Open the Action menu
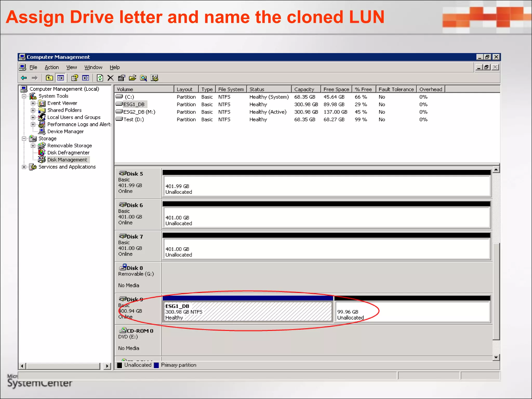Image resolution: width=532 pixels, height=399 pixels. [x=52, y=68]
